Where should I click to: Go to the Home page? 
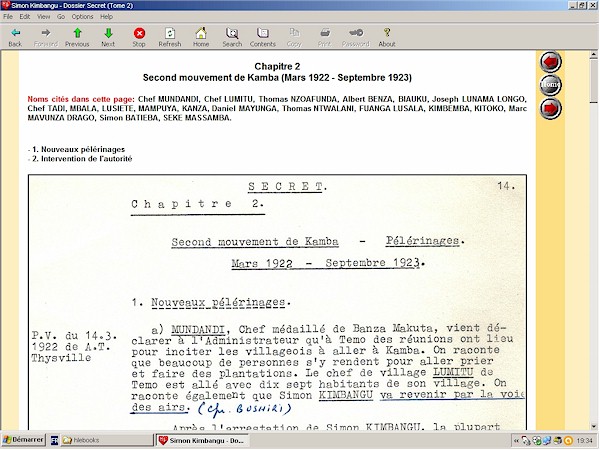pos(201,37)
